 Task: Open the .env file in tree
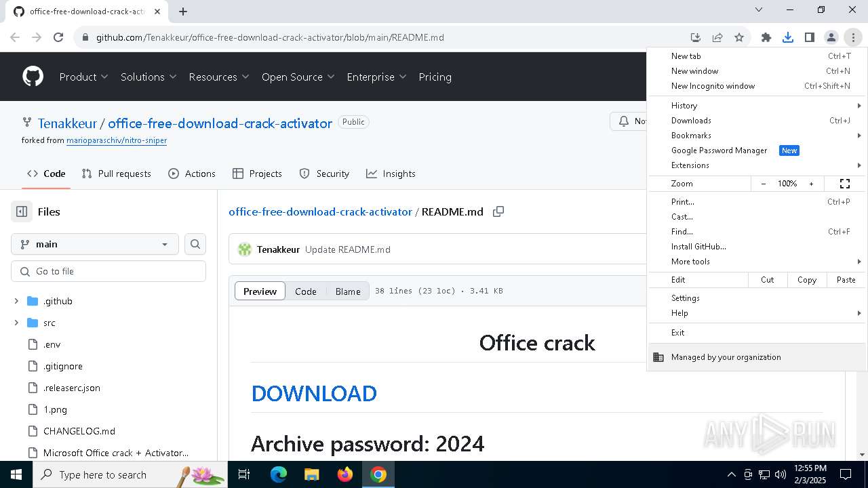tap(52, 344)
